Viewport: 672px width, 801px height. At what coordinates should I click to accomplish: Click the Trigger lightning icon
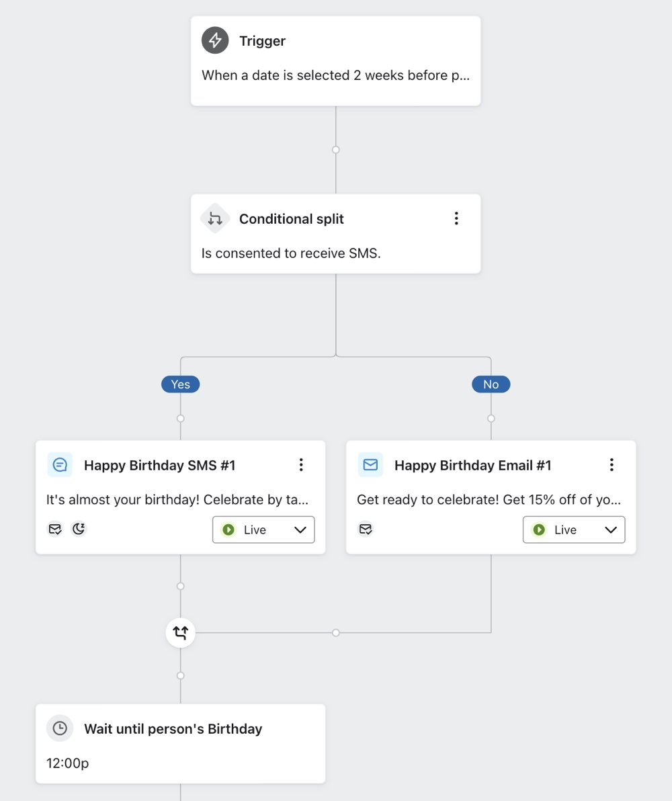click(x=214, y=40)
